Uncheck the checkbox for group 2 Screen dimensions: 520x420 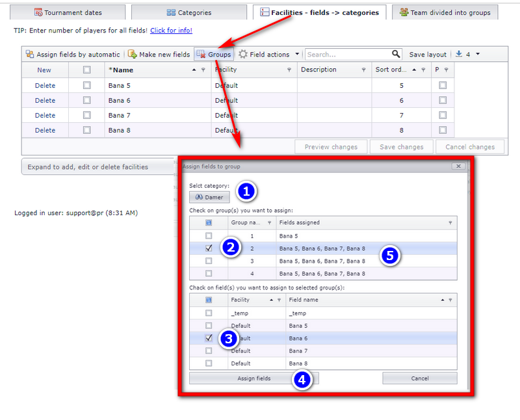209,248
